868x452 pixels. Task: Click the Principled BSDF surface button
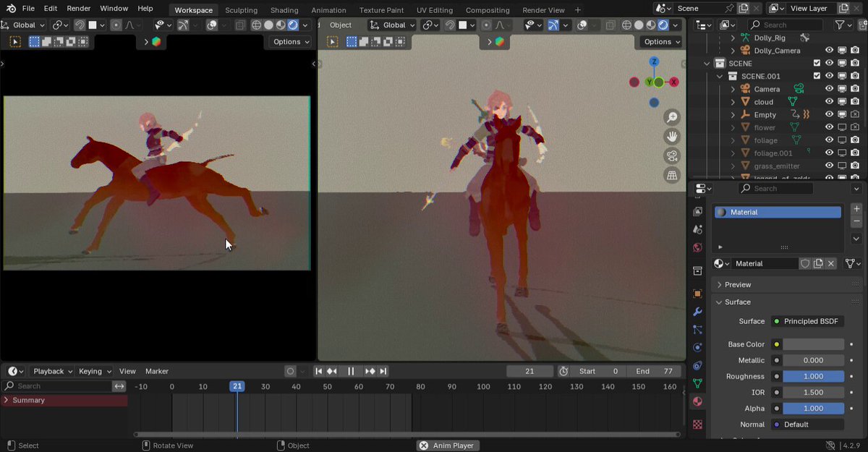pyautogui.click(x=807, y=321)
